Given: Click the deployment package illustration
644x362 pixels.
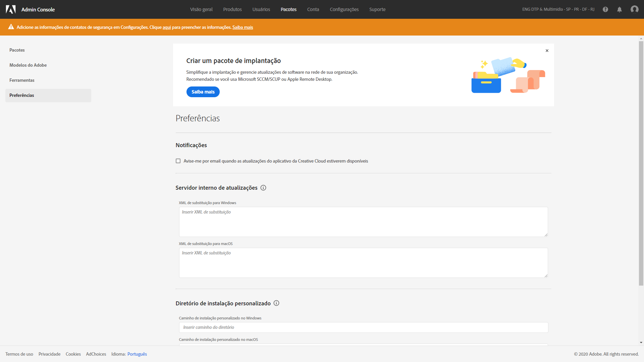Looking at the screenshot, I should pos(508,75).
